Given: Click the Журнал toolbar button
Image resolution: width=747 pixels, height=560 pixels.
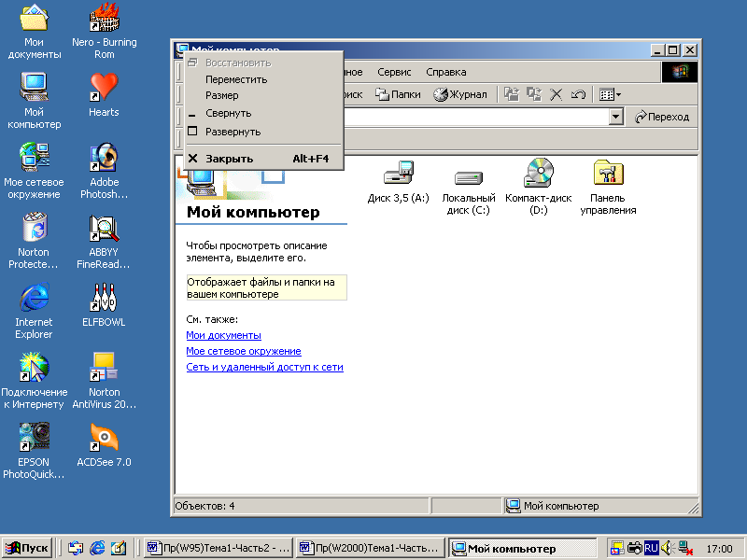Looking at the screenshot, I should tap(460, 94).
